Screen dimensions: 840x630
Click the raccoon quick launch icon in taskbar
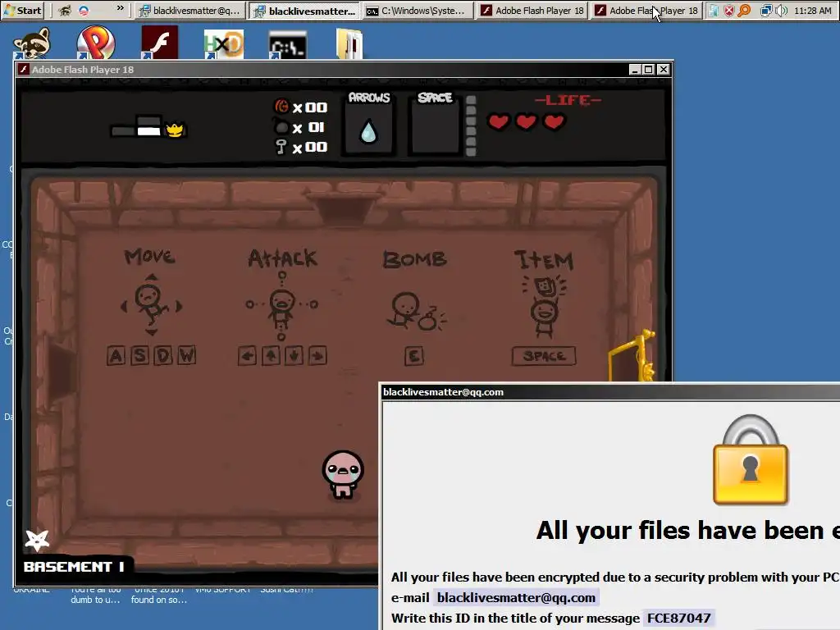pos(65,10)
